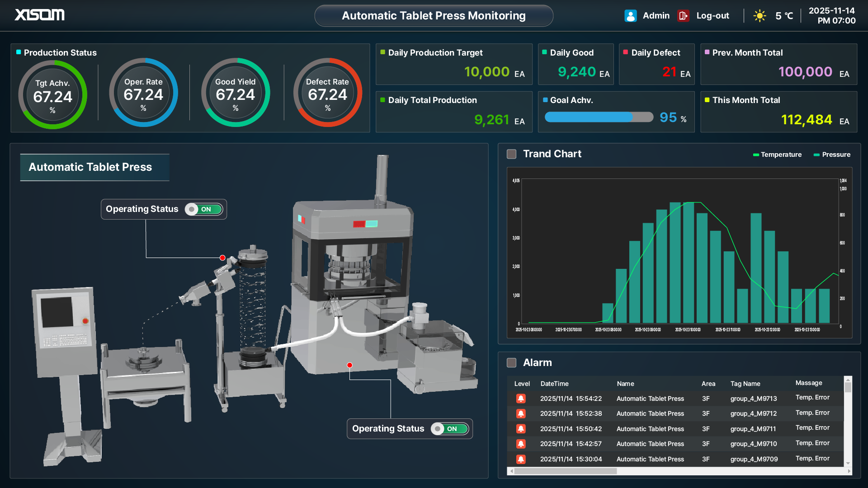Disable the lower Operating Status toggle
Viewport: 868px width, 488px height.
(x=449, y=429)
